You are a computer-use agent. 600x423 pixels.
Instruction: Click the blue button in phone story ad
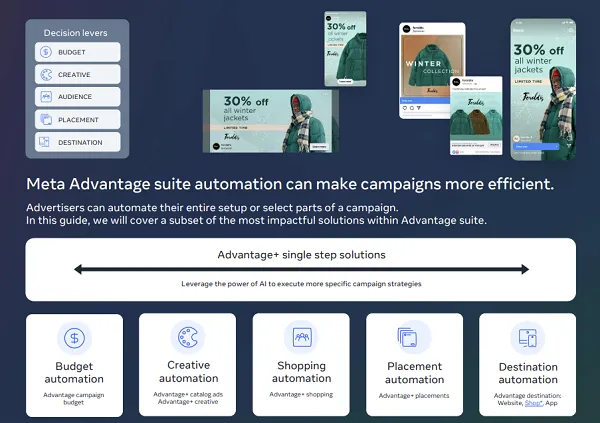pyautogui.click(x=536, y=146)
